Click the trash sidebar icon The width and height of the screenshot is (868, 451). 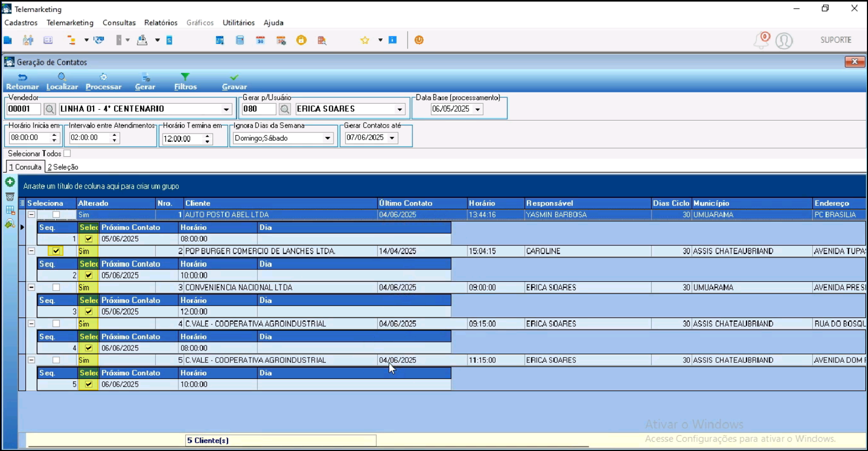click(10, 196)
